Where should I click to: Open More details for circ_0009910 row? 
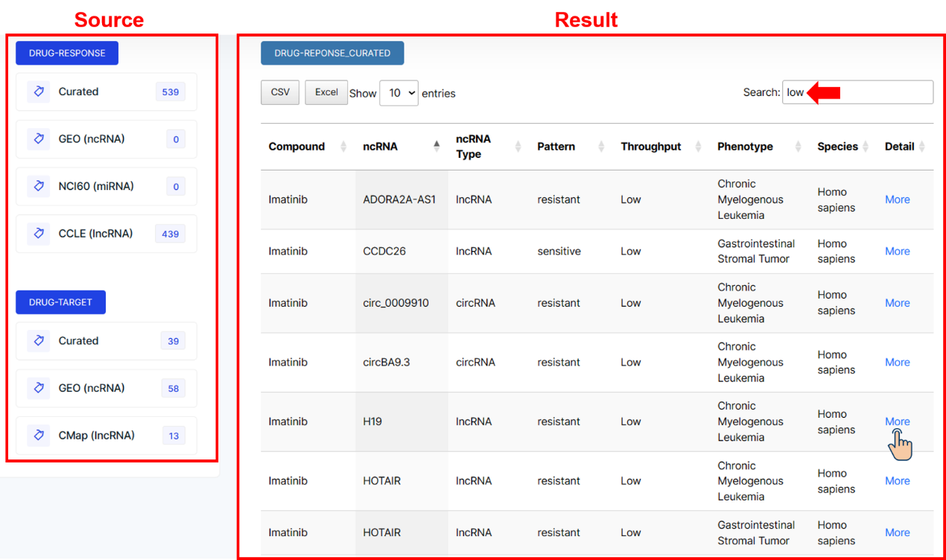[897, 303]
